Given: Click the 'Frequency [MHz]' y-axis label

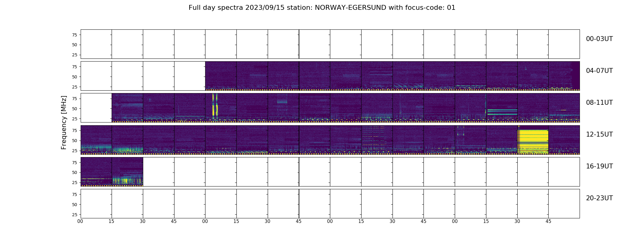Looking at the screenshot, I should pos(64,123).
